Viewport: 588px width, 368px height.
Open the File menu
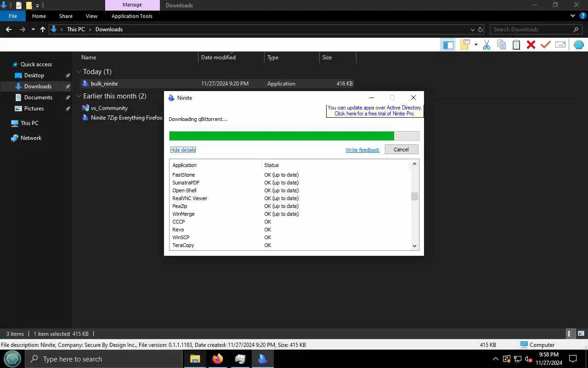(x=13, y=16)
